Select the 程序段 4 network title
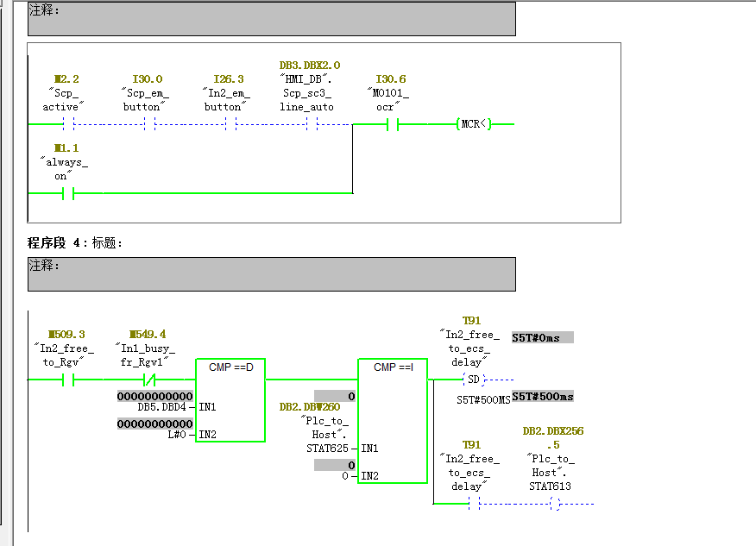 75,243
